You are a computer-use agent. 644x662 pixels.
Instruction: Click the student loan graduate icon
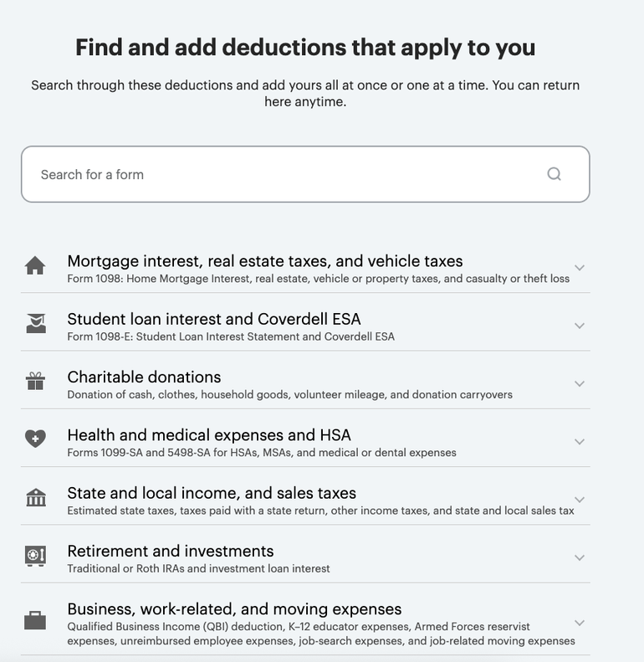click(35, 324)
